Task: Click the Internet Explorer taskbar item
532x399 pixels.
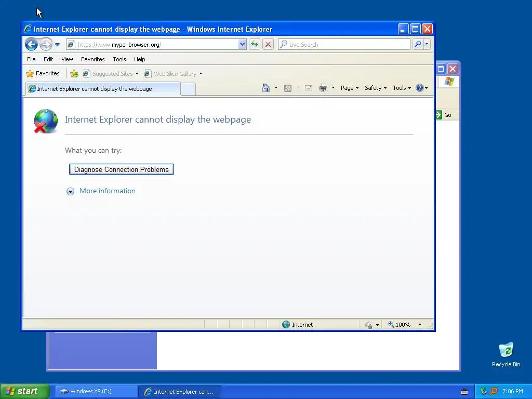Action: 180,392
